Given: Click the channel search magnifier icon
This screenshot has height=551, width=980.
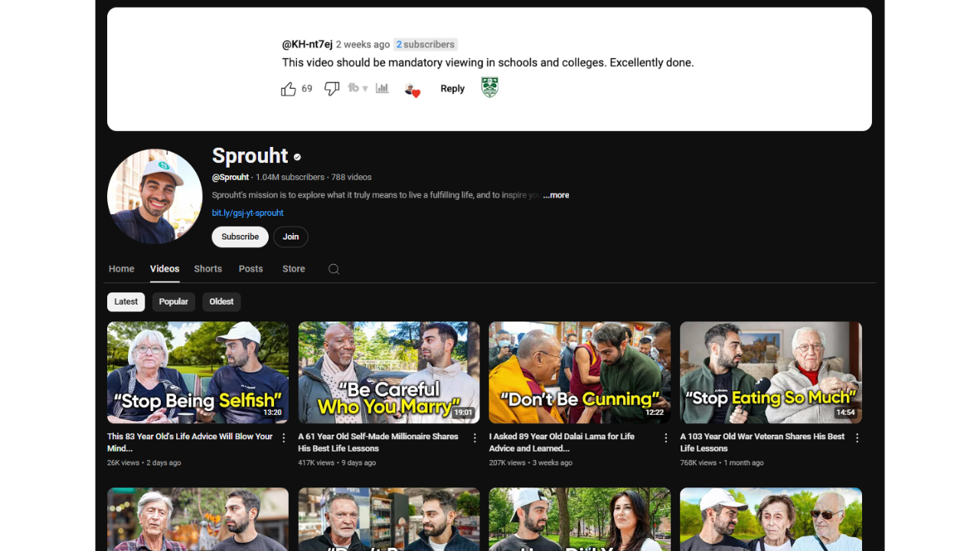Looking at the screenshot, I should (x=334, y=269).
